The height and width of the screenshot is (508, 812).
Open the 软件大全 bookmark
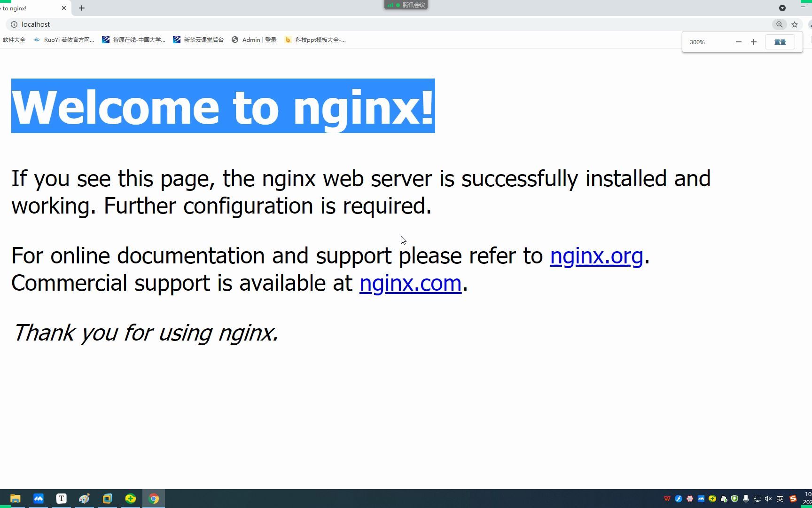coord(14,40)
